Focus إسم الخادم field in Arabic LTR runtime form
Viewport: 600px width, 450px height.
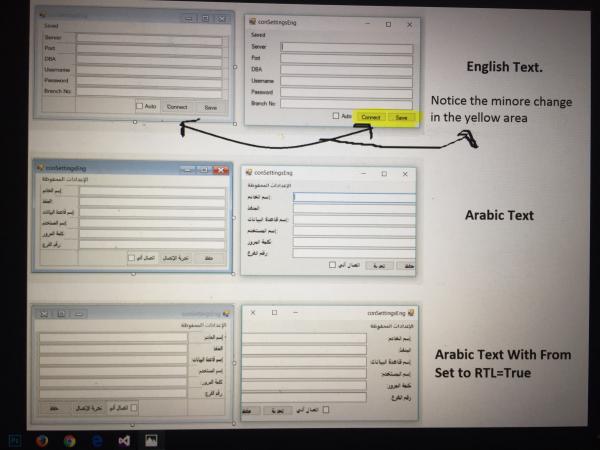[355, 197]
